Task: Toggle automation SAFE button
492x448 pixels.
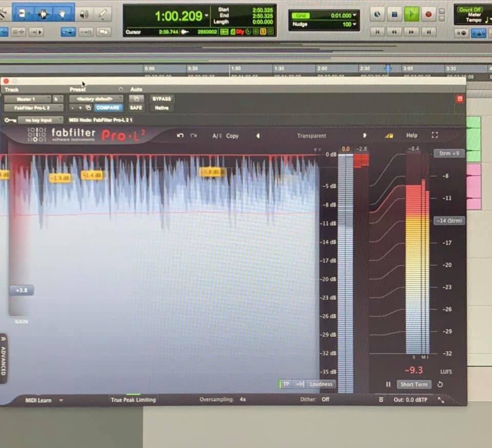Action: pyautogui.click(x=136, y=108)
